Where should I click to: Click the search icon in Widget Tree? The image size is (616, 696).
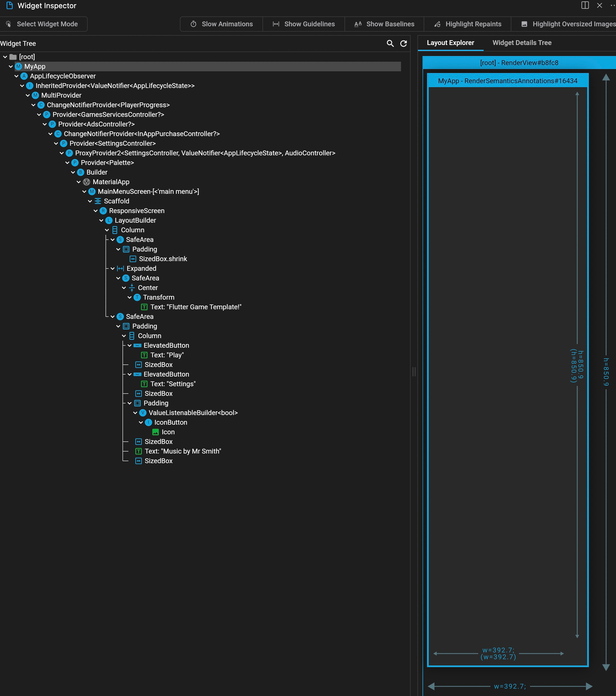coord(390,44)
